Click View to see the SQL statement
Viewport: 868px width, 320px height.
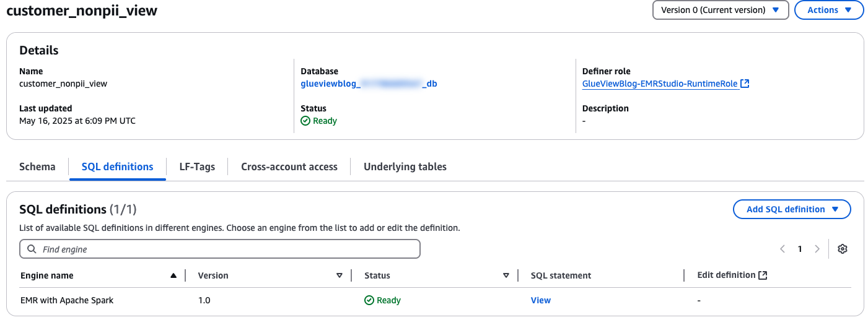[x=540, y=300]
